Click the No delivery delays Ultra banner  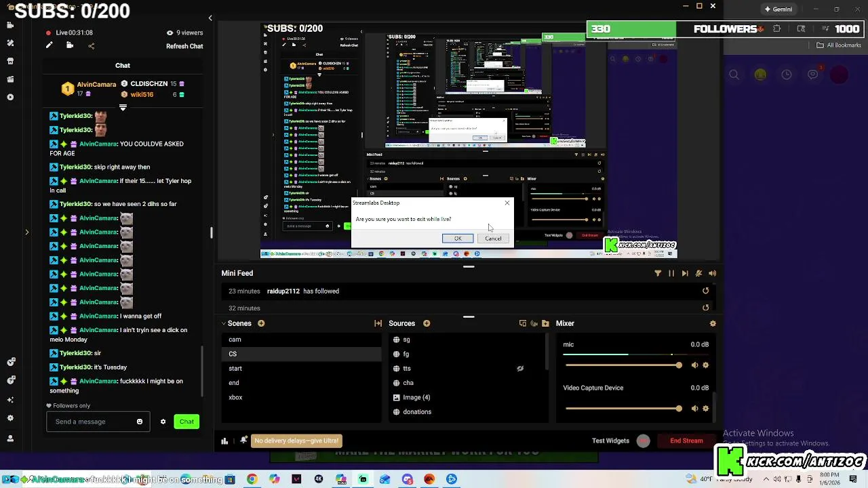coord(296,441)
